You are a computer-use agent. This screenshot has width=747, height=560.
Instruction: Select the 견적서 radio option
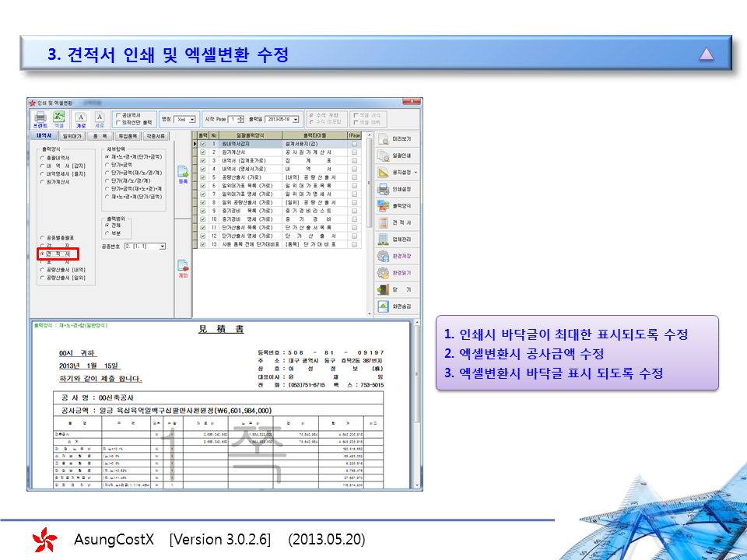[x=43, y=254]
